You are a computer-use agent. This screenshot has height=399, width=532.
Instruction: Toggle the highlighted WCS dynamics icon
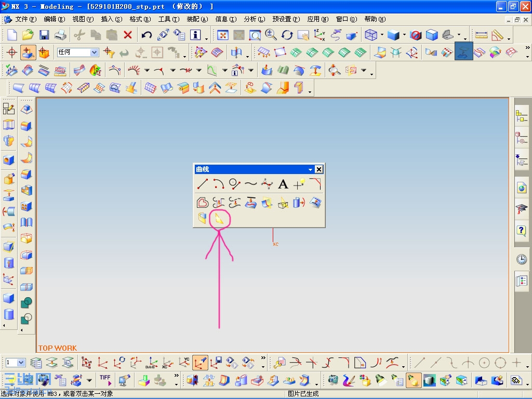(x=200, y=363)
